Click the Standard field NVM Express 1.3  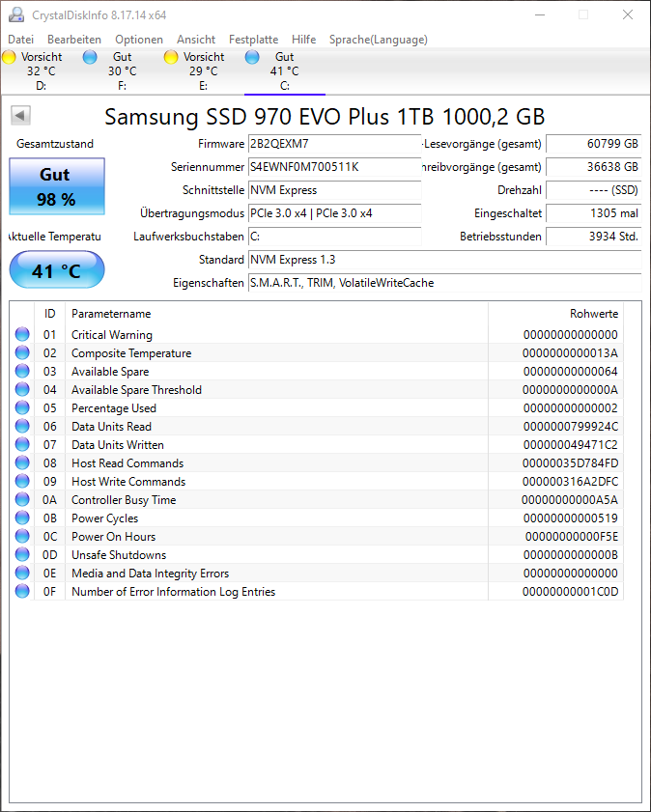pyautogui.click(x=445, y=260)
